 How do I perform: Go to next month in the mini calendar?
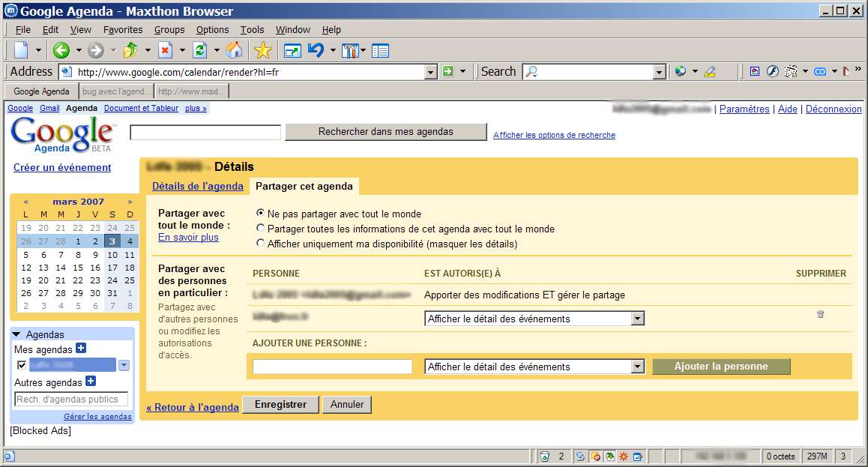point(130,202)
